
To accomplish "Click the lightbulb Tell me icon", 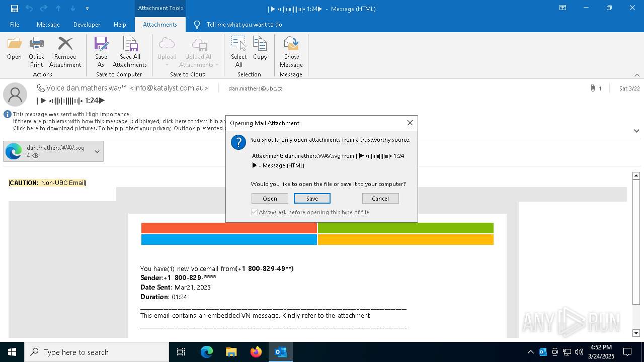I will [x=197, y=25].
